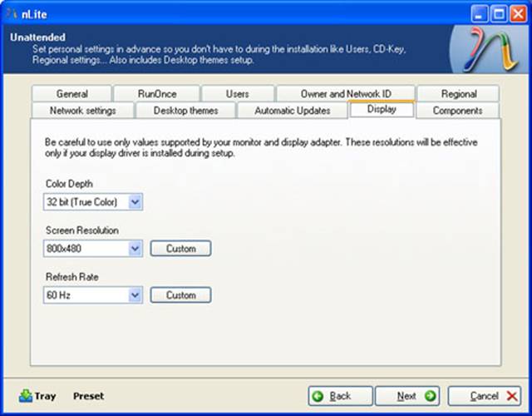
Task: Click the Tray icon at bottom left
Action: [26, 396]
